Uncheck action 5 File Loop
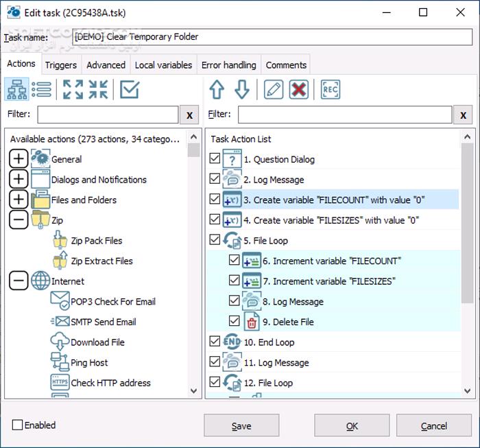 point(215,239)
